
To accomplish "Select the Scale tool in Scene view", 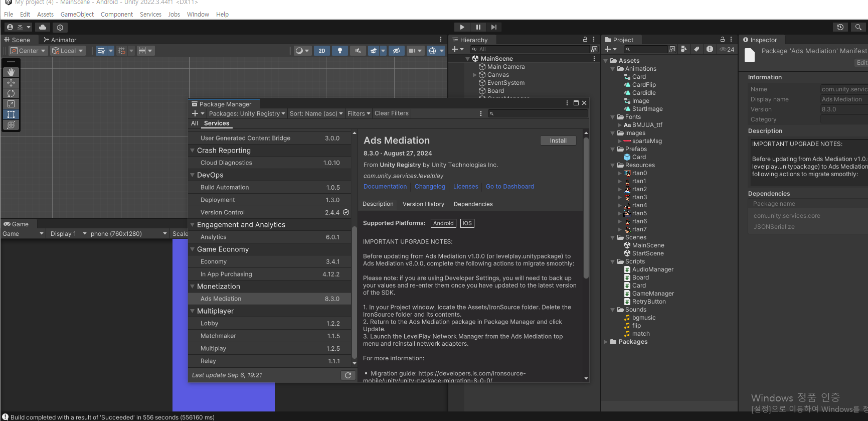I will [x=11, y=104].
